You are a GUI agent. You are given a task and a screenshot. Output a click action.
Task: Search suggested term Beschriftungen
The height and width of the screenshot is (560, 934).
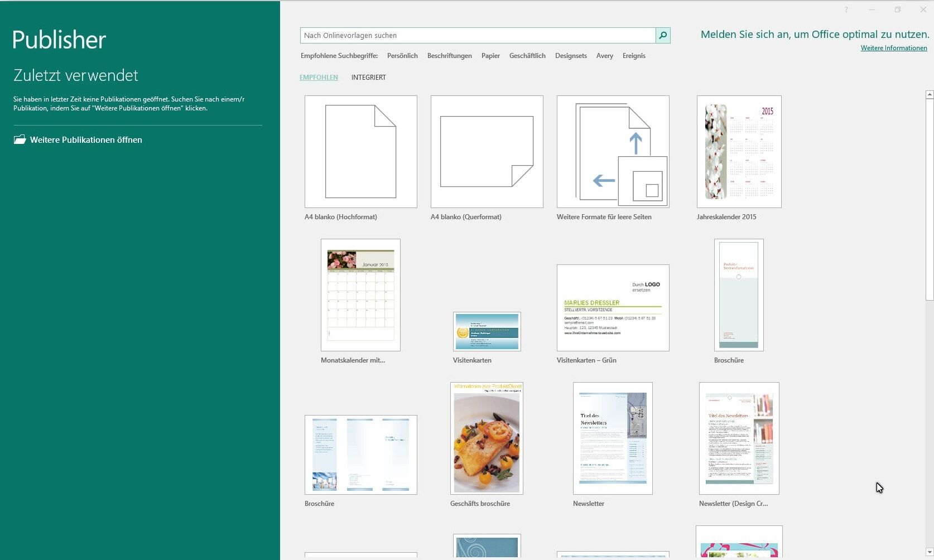449,56
